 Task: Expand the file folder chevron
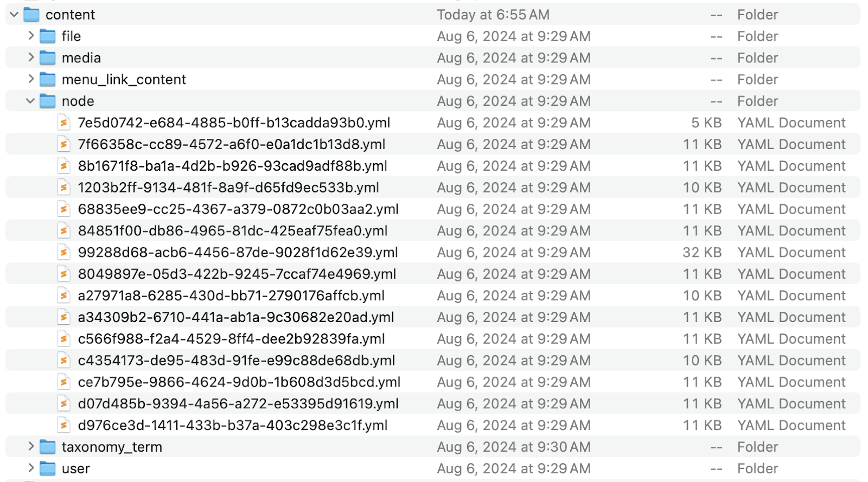coord(31,36)
